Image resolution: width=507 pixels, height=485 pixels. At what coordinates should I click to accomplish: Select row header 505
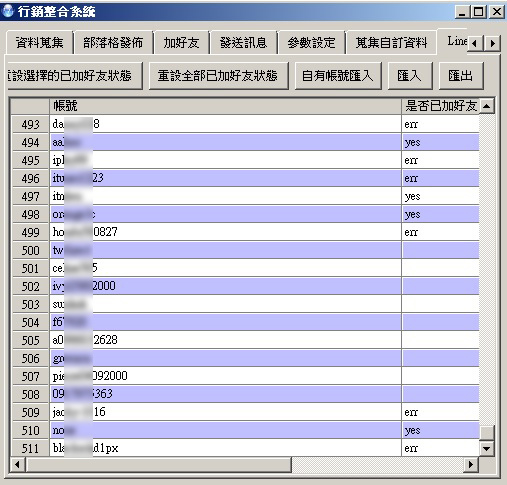pos(30,340)
